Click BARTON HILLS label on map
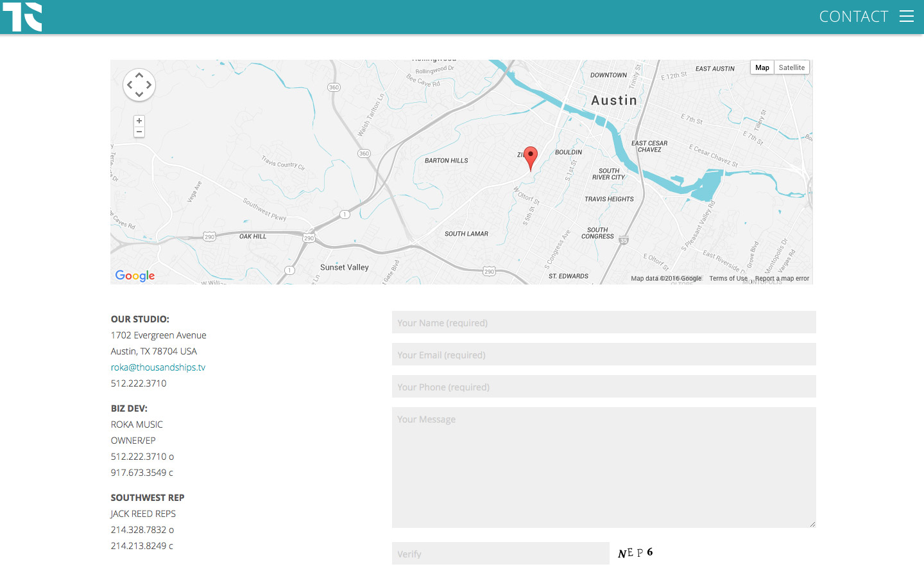 tap(447, 161)
